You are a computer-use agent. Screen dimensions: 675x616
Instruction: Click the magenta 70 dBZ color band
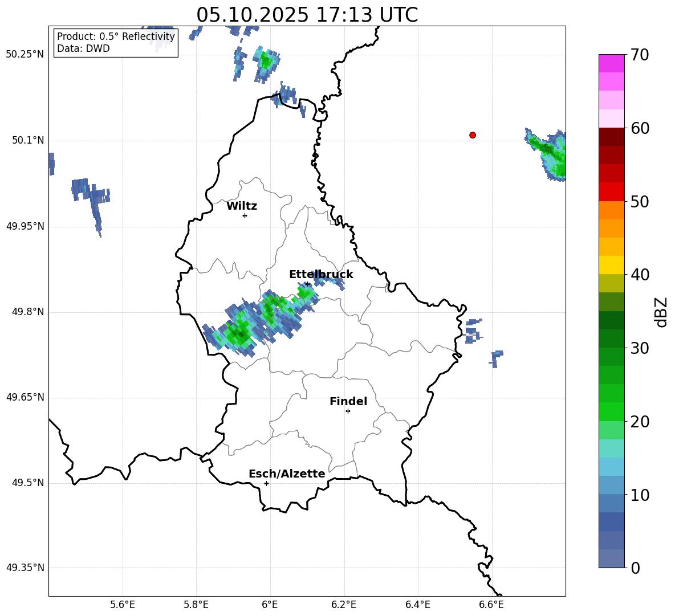tap(611, 63)
